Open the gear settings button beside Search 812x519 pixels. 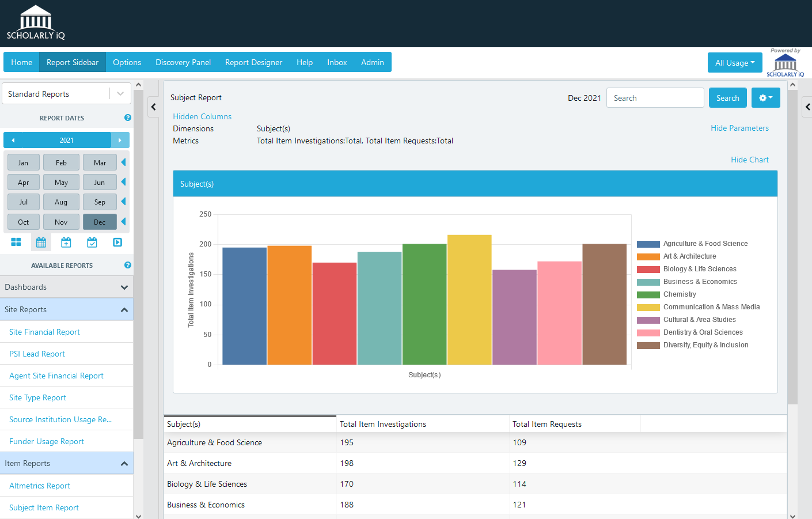tap(765, 98)
